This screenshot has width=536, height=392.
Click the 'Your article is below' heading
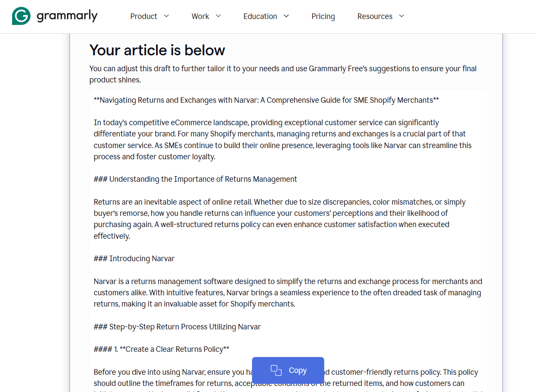pos(157,50)
